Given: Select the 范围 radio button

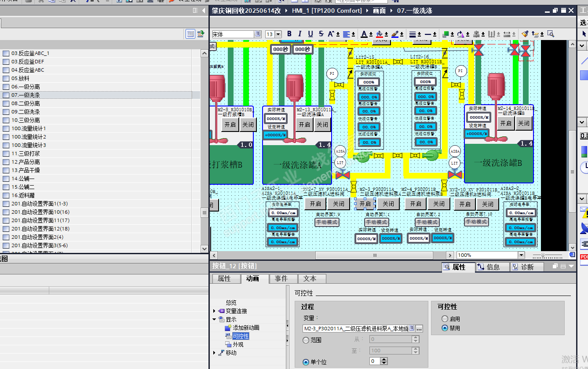Looking at the screenshot, I should point(306,340).
